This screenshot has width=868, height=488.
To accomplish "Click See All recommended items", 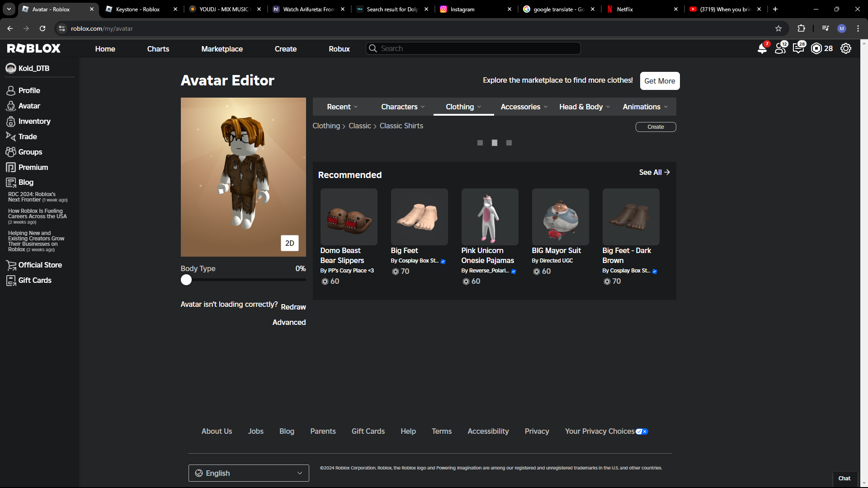I will 655,172.
